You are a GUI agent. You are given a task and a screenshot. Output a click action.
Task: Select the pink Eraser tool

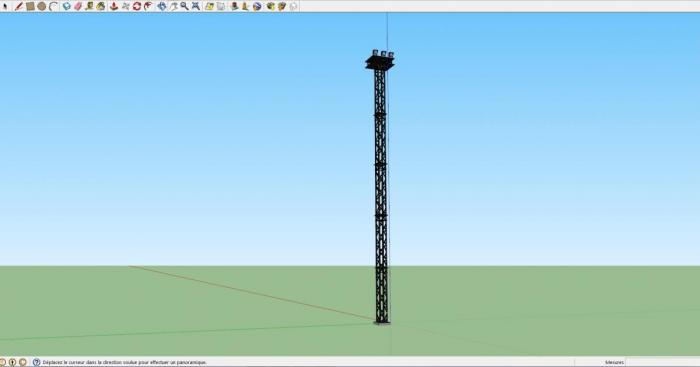78,6
